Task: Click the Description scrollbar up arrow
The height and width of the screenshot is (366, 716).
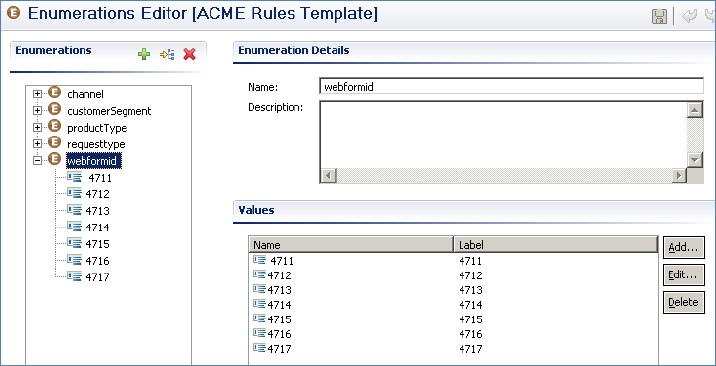Action: (695, 110)
